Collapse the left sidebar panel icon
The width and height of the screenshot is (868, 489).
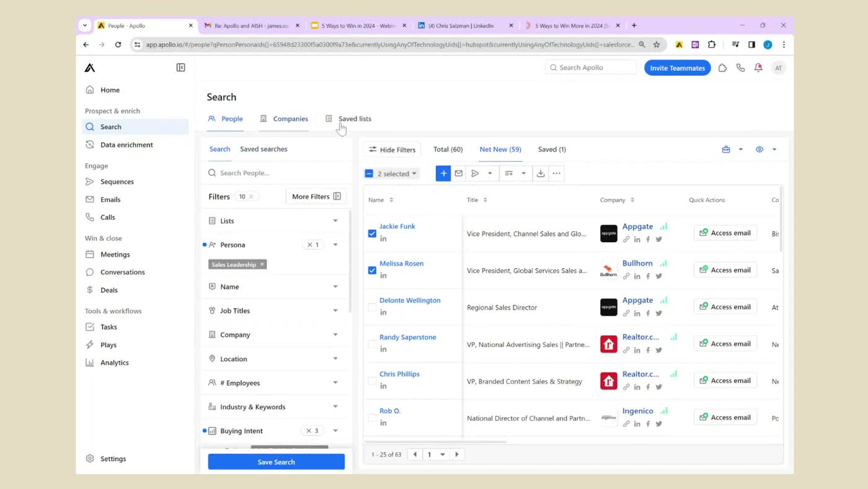180,68
